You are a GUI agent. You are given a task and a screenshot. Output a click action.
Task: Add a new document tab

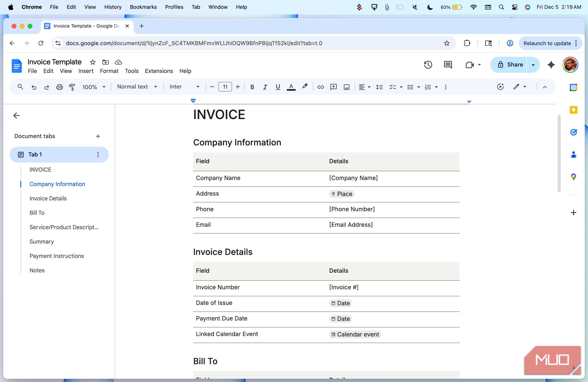(x=98, y=136)
